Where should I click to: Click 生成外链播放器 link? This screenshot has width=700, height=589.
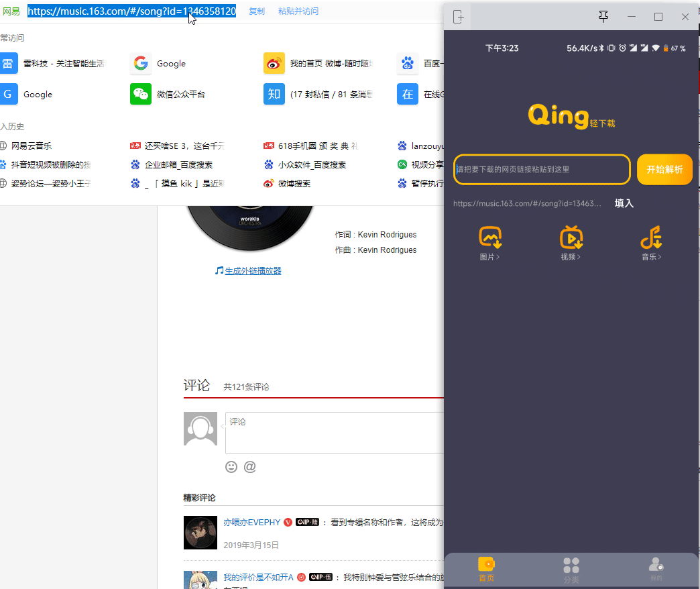(253, 270)
